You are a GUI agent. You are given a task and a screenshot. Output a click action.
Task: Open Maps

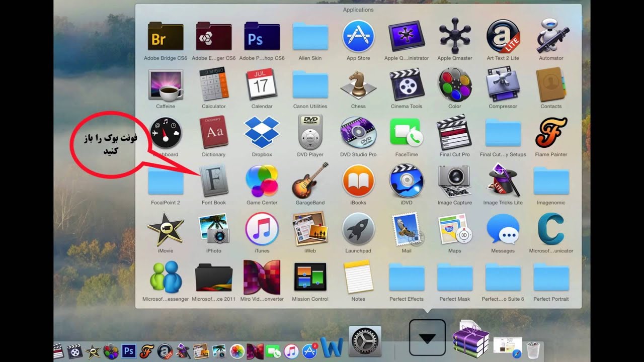[x=455, y=229]
